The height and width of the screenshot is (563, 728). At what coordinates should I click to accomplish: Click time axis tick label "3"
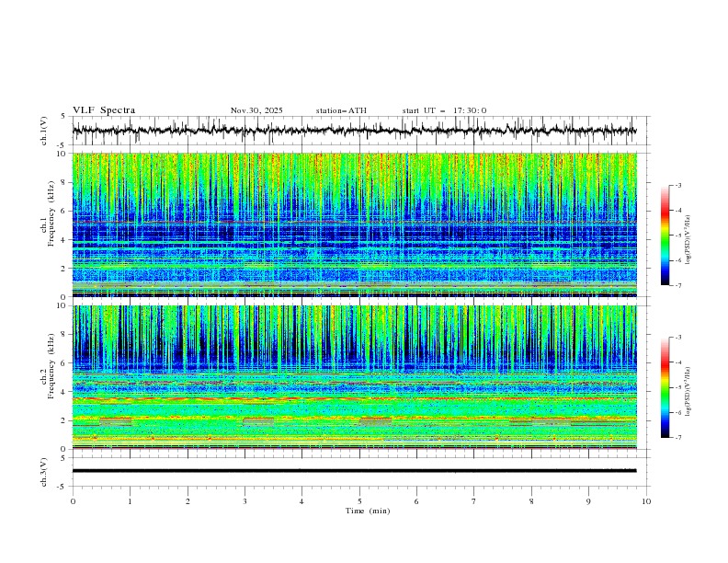point(245,501)
